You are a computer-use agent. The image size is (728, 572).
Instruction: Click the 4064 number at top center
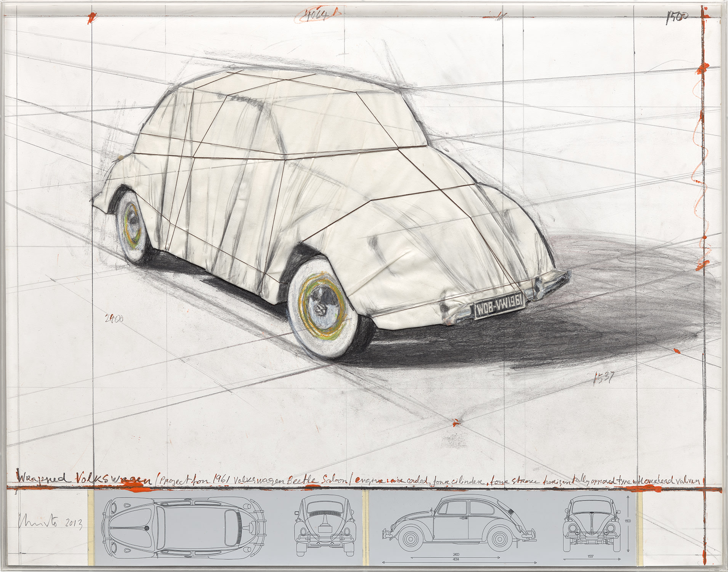click(x=316, y=13)
